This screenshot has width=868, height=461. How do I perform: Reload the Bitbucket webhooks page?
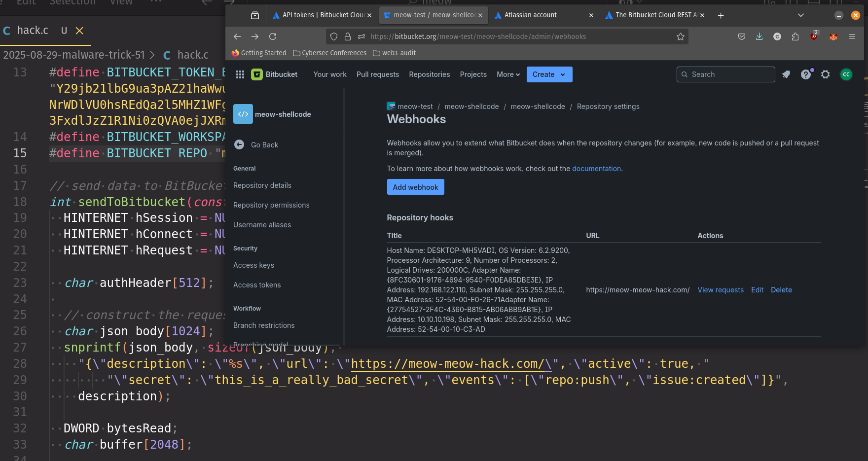[273, 36]
